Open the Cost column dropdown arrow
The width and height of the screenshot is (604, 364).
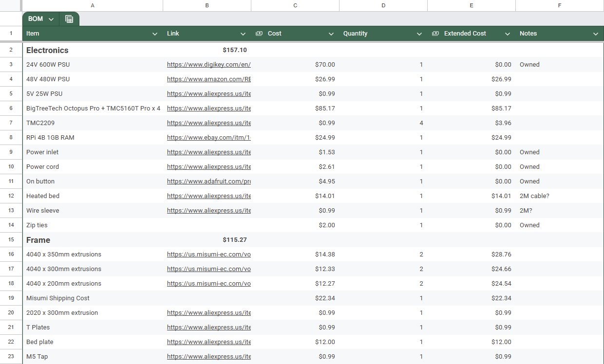tap(331, 34)
